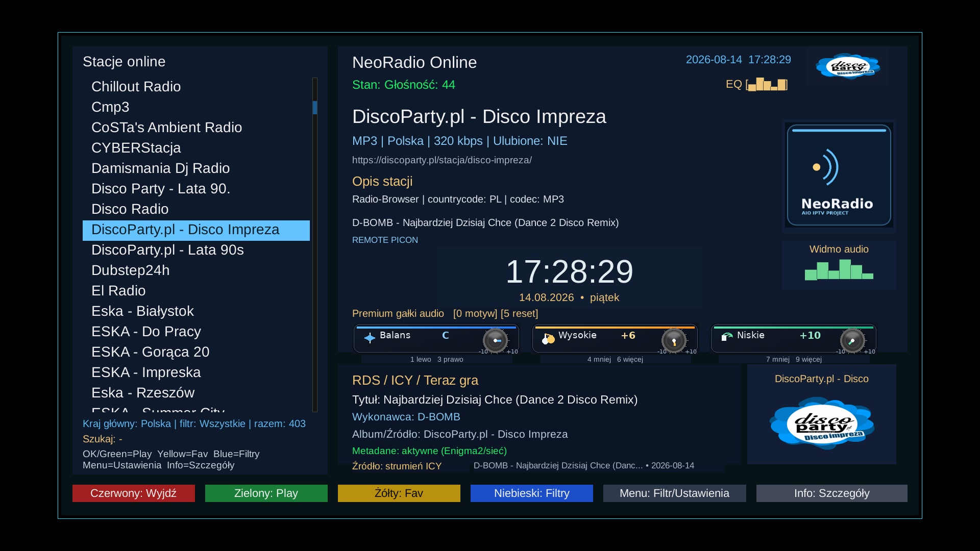Viewport: 980px width, 551px height.
Task: Click the [5 reset] option
Action: pos(520,313)
